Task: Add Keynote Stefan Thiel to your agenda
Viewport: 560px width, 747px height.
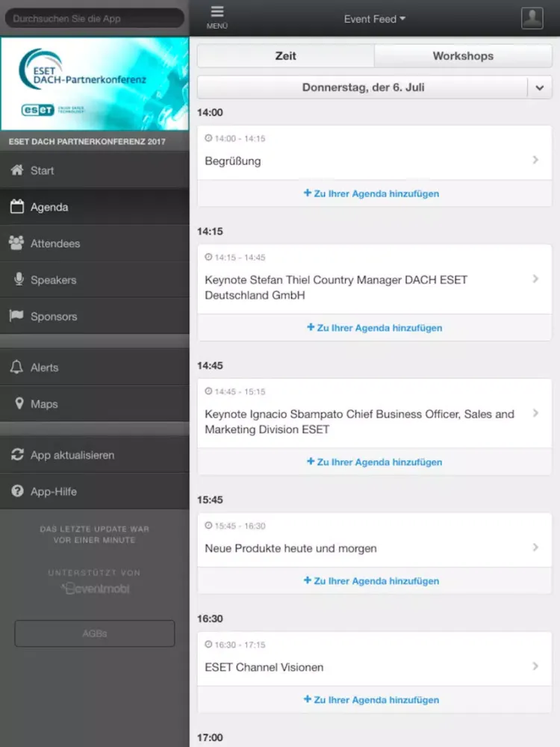Action: (x=374, y=328)
